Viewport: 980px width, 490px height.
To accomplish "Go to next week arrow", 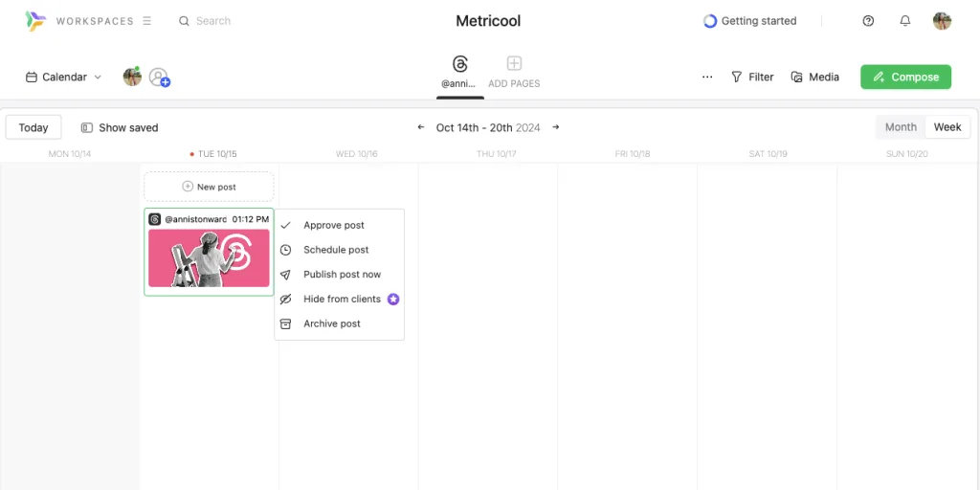I will [x=556, y=127].
